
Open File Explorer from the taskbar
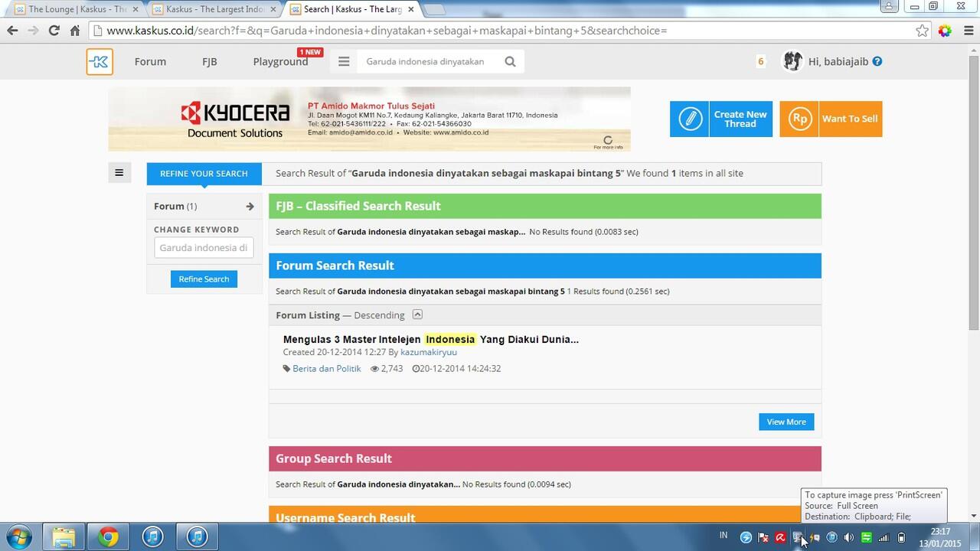point(64,537)
